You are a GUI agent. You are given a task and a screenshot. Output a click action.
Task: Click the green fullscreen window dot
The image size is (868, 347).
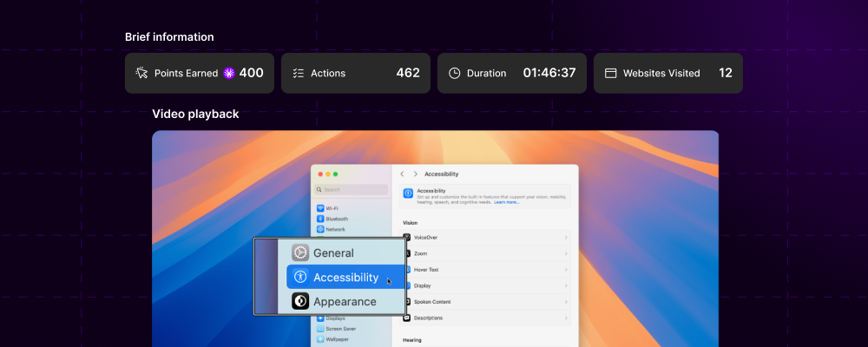pyautogui.click(x=335, y=174)
